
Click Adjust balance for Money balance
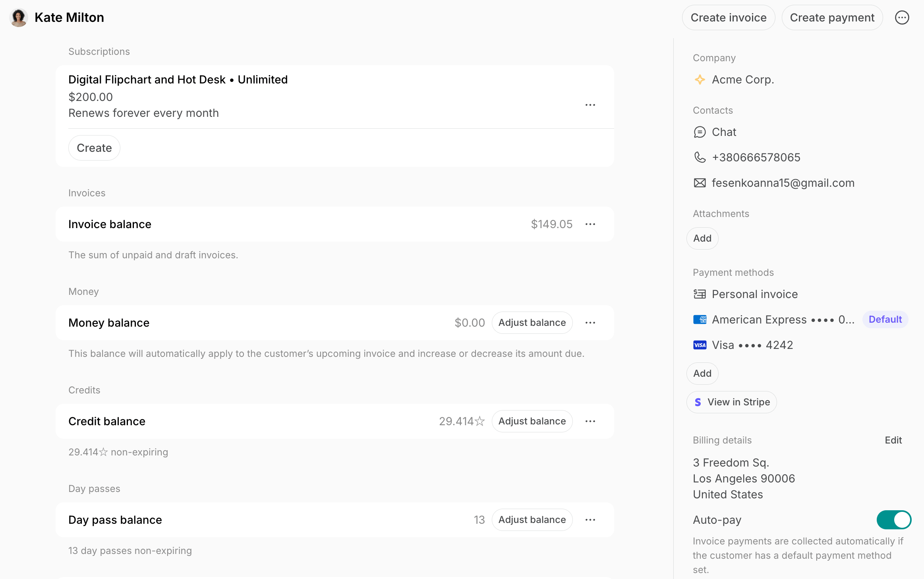tap(532, 323)
